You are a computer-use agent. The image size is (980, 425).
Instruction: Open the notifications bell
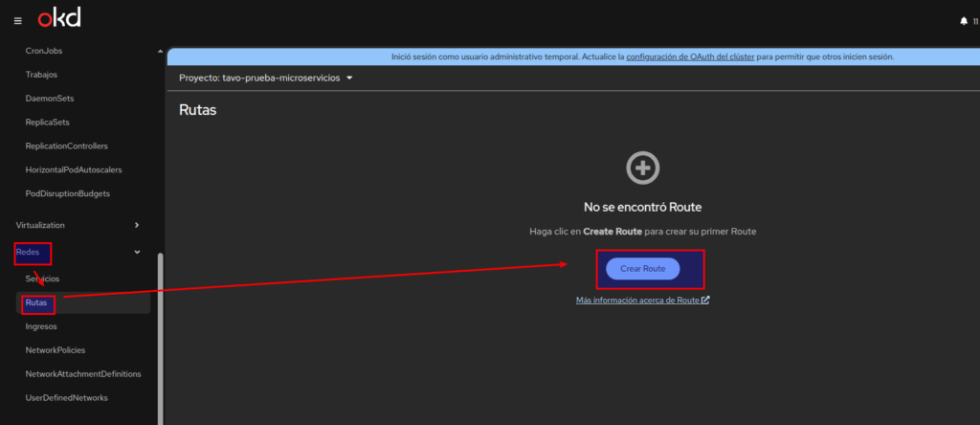tap(963, 20)
